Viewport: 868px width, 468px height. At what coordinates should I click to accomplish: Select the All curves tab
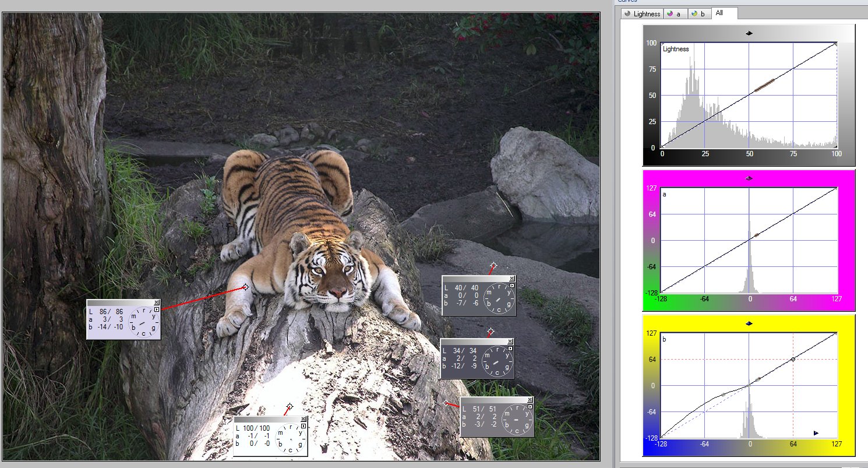725,13
